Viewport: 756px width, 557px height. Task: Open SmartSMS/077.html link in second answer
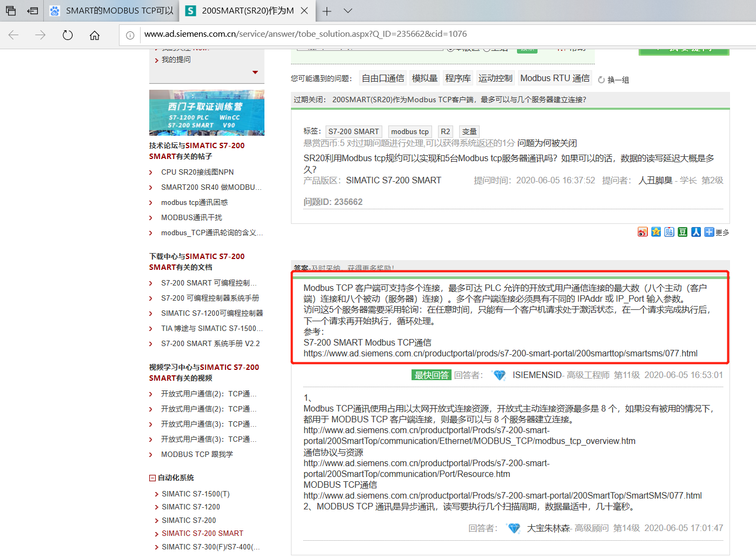502,496
